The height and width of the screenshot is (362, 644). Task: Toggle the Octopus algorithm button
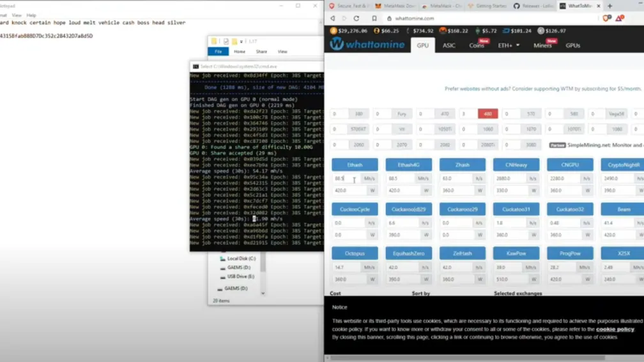(x=355, y=253)
